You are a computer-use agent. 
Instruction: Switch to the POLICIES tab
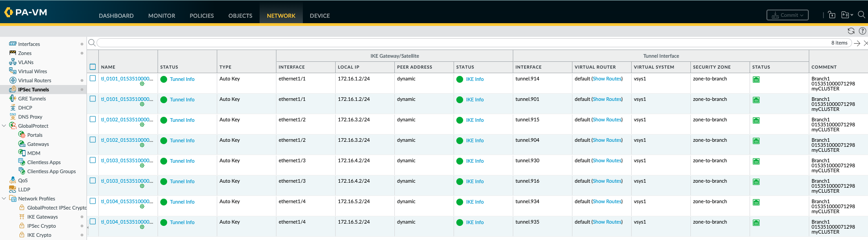coord(201,15)
